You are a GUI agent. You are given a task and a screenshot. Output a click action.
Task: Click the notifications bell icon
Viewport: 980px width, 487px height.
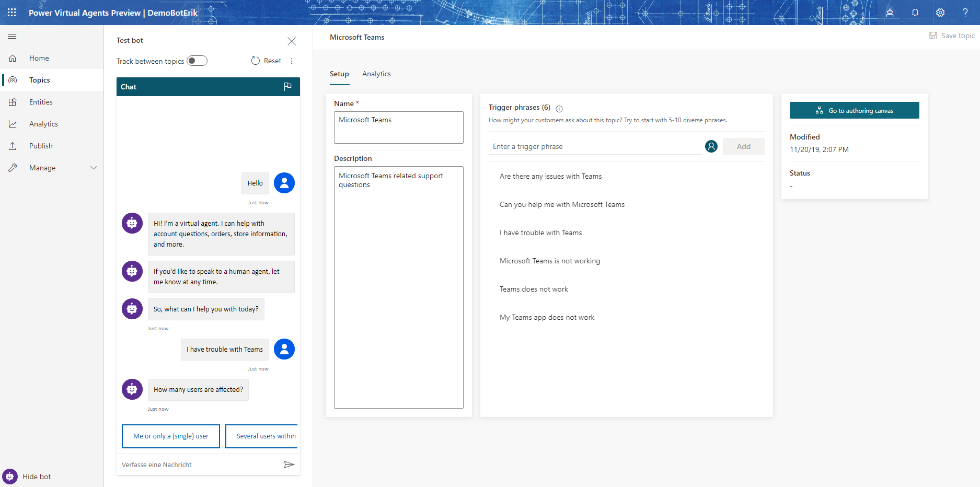[x=915, y=13]
